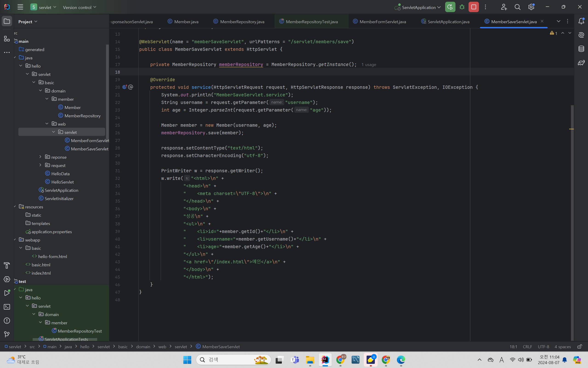Switch to ServletApplication.java tab
Image resolution: width=588 pixels, height=368 pixels.
(x=445, y=21)
